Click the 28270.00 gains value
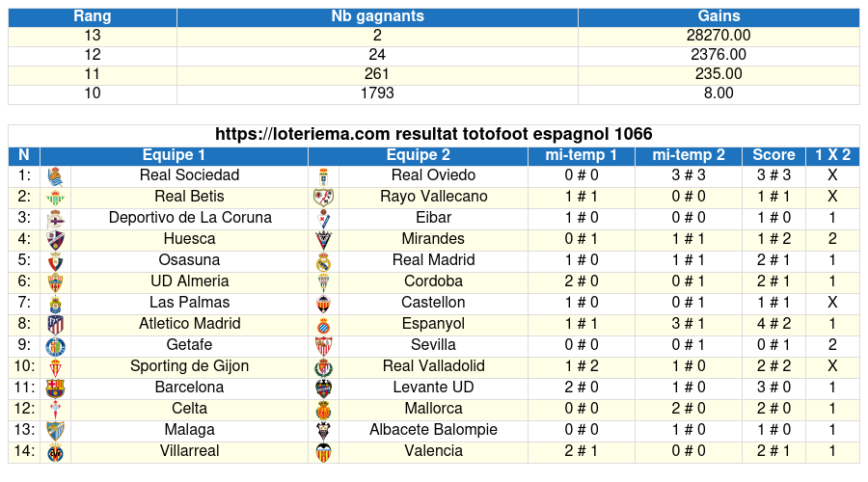This screenshot has height=482, width=868. 719,36
